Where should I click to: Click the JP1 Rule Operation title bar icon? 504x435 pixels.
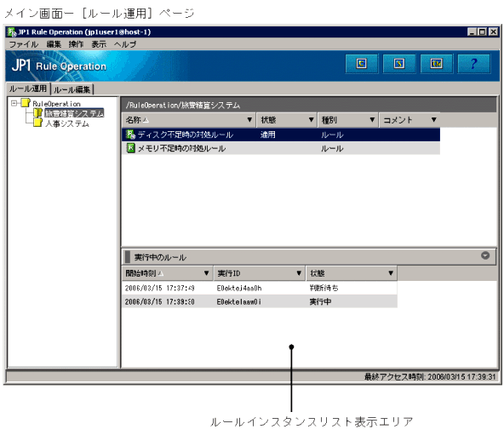pyautogui.click(x=12, y=31)
